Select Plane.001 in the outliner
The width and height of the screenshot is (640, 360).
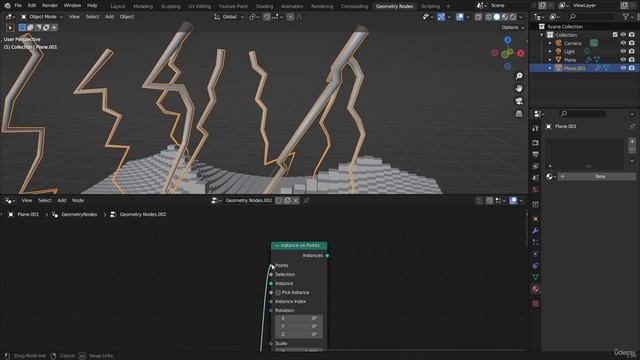click(574, 68)
